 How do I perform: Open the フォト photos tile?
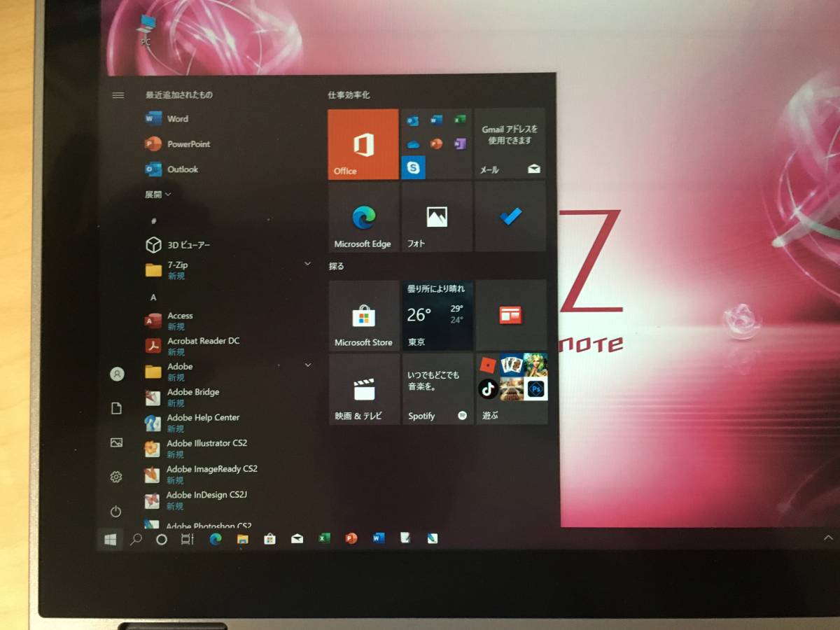437,217
